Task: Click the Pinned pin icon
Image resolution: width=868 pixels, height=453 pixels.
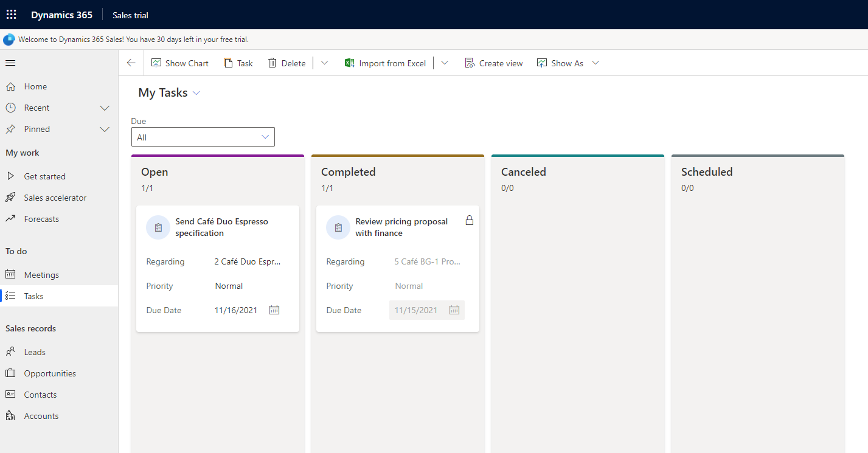Action: (10, 129)
